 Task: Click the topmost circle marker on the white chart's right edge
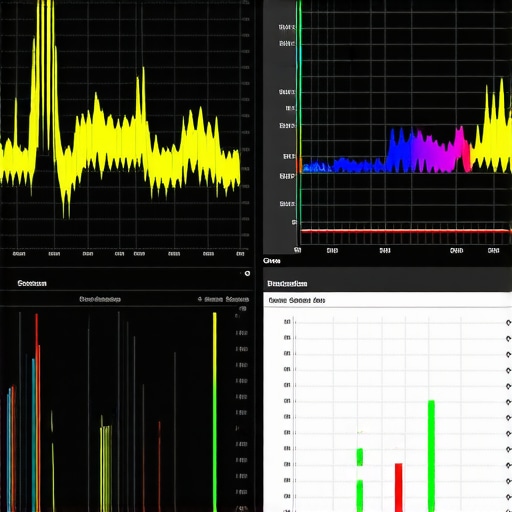tap(509, 323)
